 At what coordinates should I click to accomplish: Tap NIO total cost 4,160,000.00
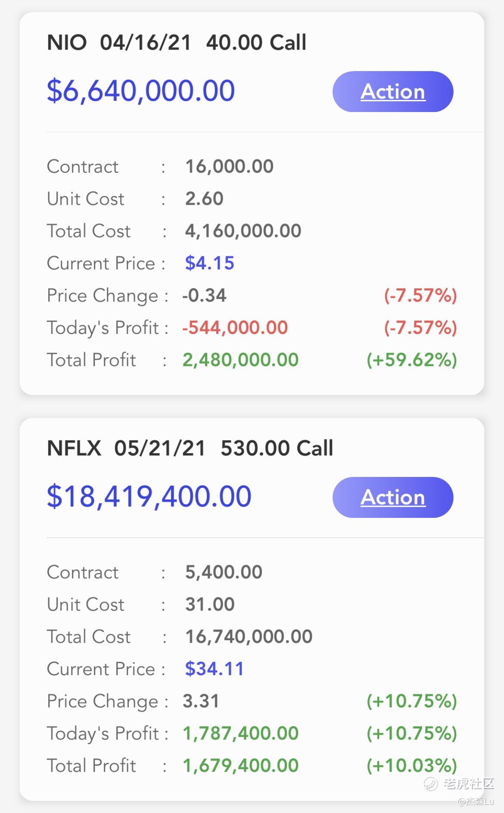[x=243, y=231]
